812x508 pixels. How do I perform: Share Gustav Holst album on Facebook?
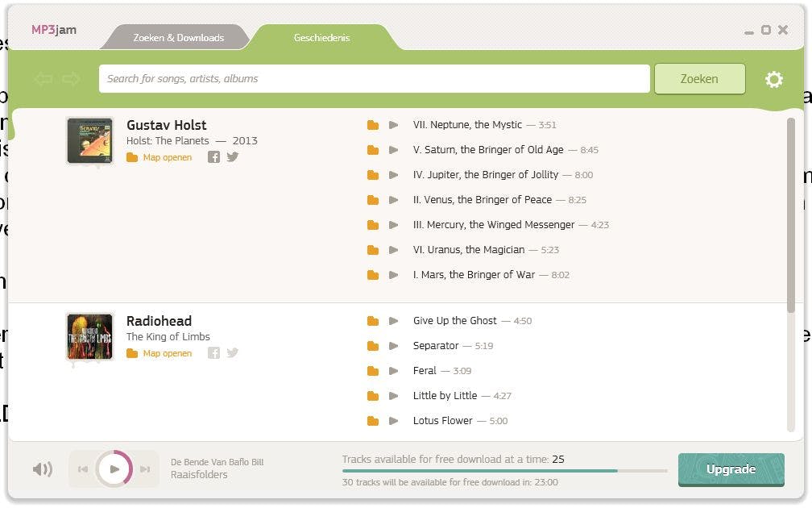pos(213,157)
